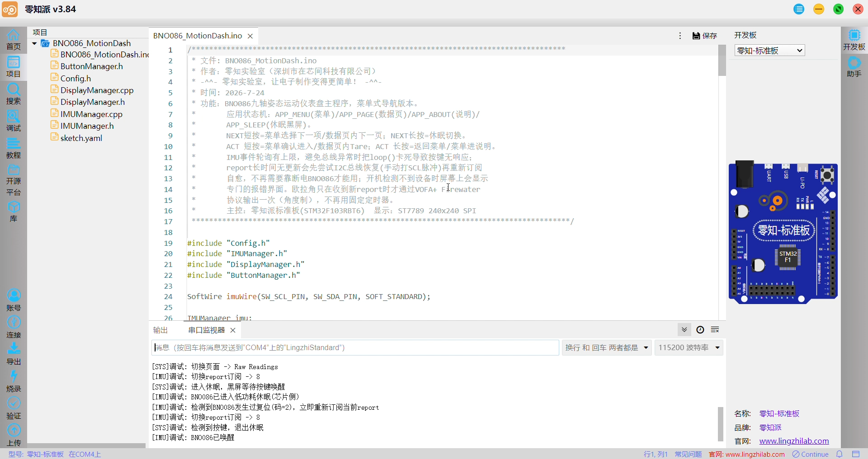Screen dimensions: 868x459
Task: Open the 首页 home sidebar icon
Action: pyautogui.click(x=13, y=40)
